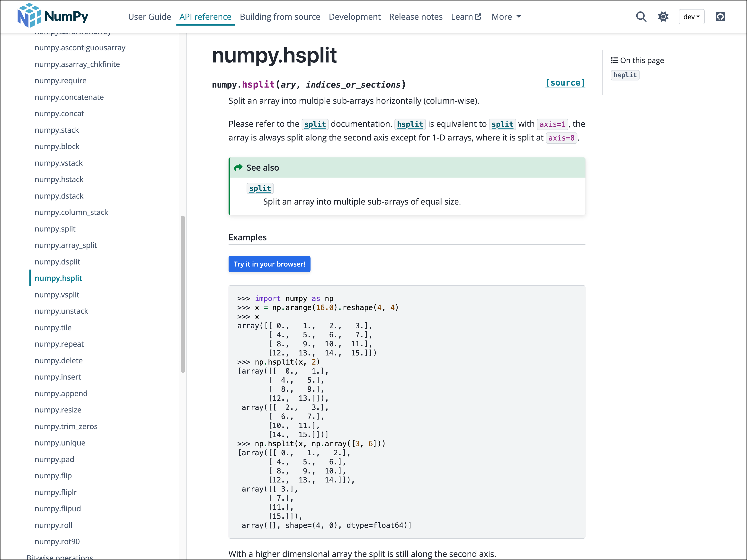Open split link in See also box
Screen dimensions: 747x560
pyautogui.click(x=260, y=188)
